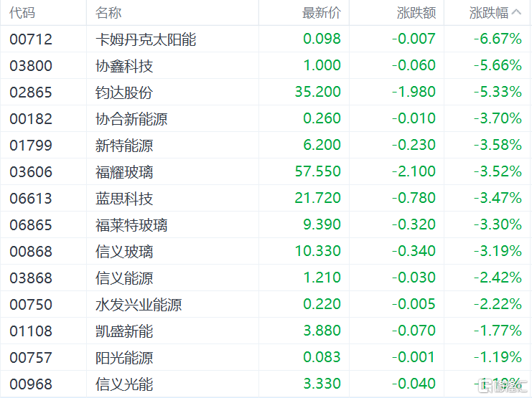Select the 代码 column header
The width and height of the screenshot is (532, 398).
point(22,12)
